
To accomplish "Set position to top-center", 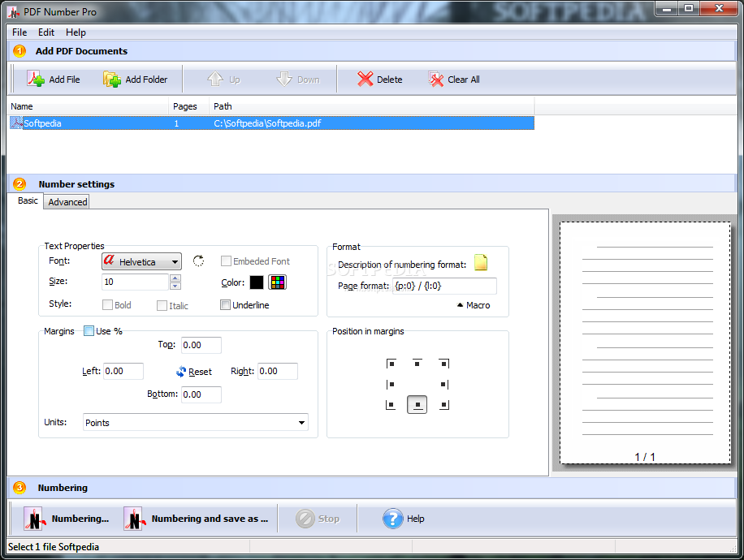I will 417,364.
